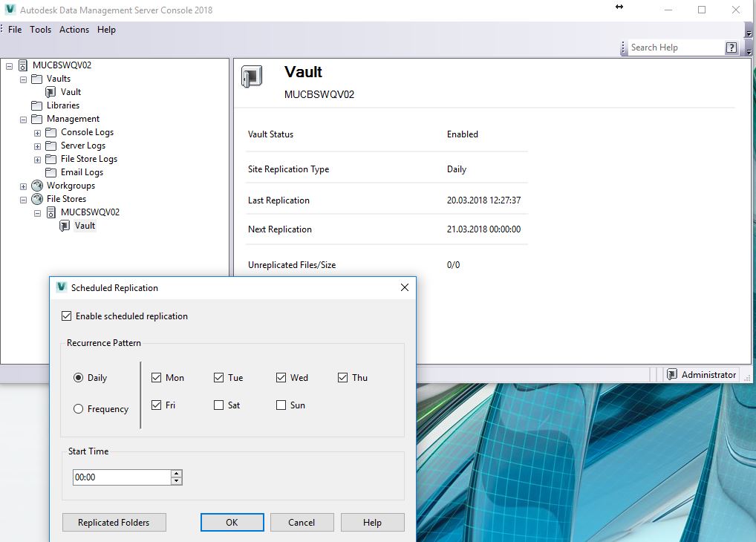The height and width of the screenshot is (542, 756).
Task: Increase the Start Time using the up stepper
Action: tap(176, 474)
